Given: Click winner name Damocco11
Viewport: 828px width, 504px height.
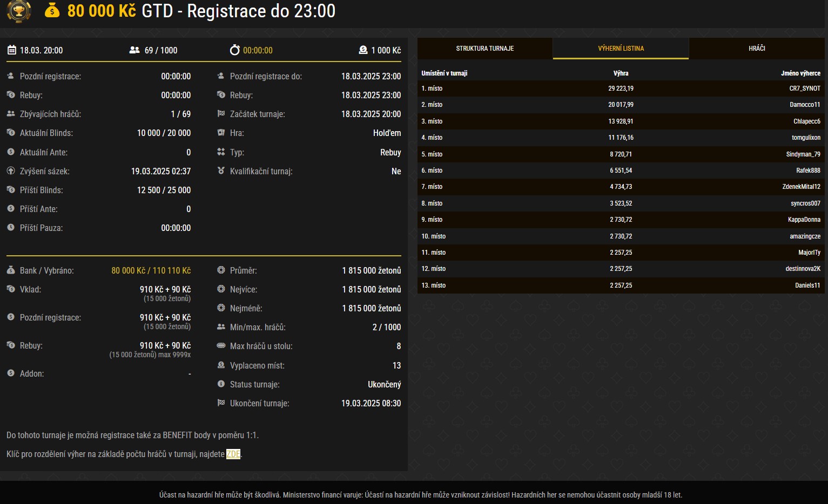Looking at the screenshot, I should point(805,105).
